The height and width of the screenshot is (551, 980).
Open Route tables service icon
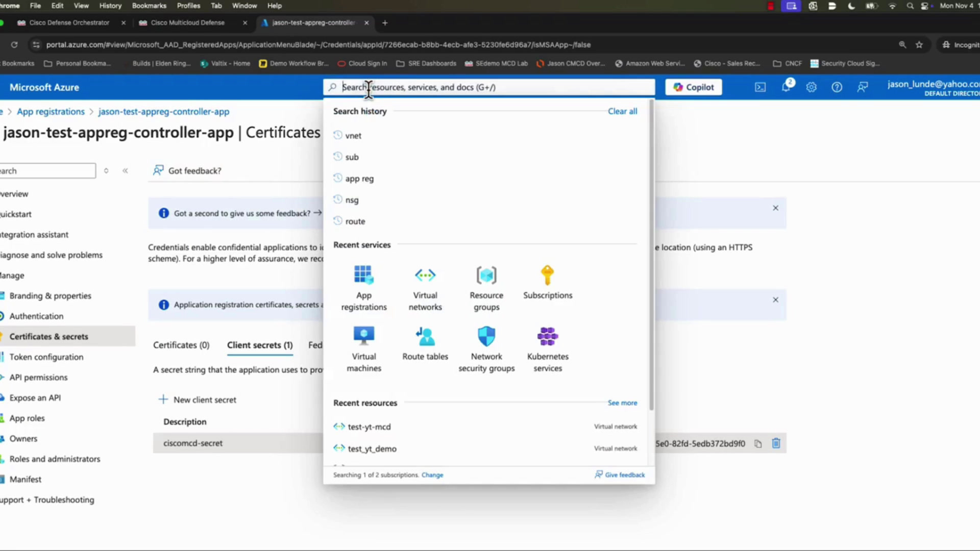pyautogui.click(x=425, y=337)
